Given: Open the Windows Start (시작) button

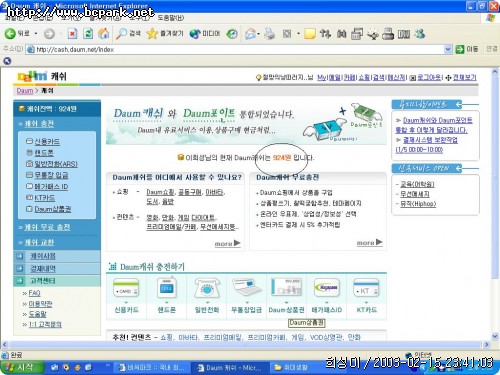Looking at the screenshot, I should (21, 368).
